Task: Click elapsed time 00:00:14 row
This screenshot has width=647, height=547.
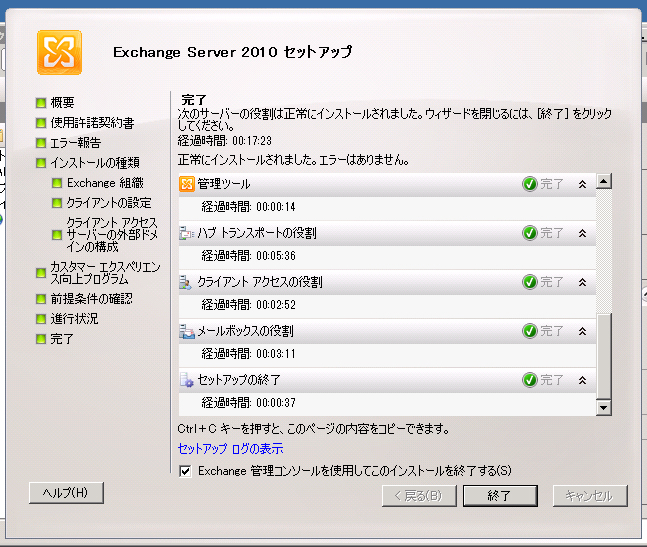Action: tap(387, 207)
